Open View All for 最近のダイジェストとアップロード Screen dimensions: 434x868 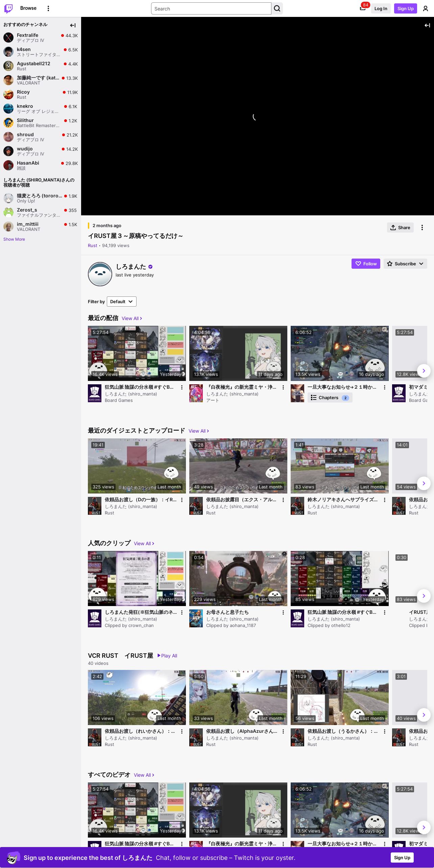point(199,431)
